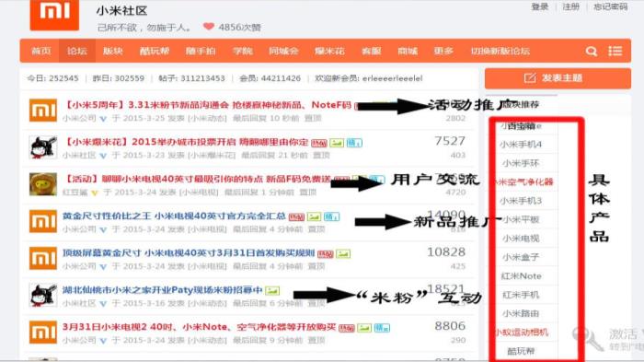Select 小米盒子 in sidebar list
The height and width of the screenshot is (362, 644).
click(x=521, y=257)
